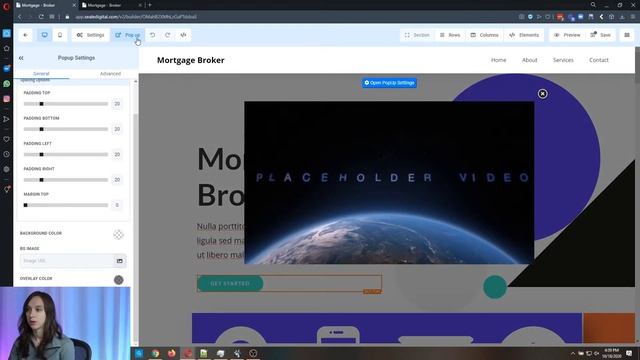The height and width of the screenshot is (360, 640).
Task: Switch to the Advanced tab
Action: pos(110,74)
